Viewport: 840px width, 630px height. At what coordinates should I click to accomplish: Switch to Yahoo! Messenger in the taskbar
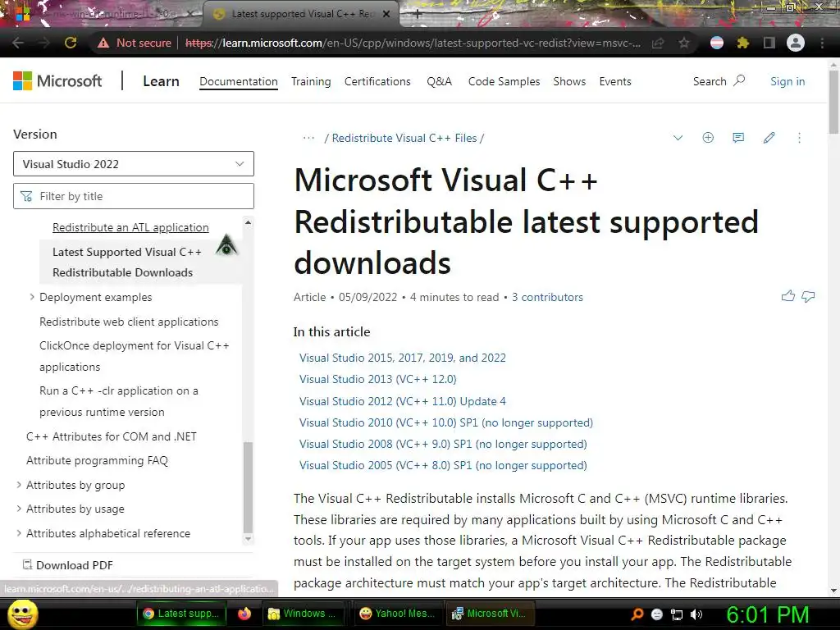pos(397,614)
